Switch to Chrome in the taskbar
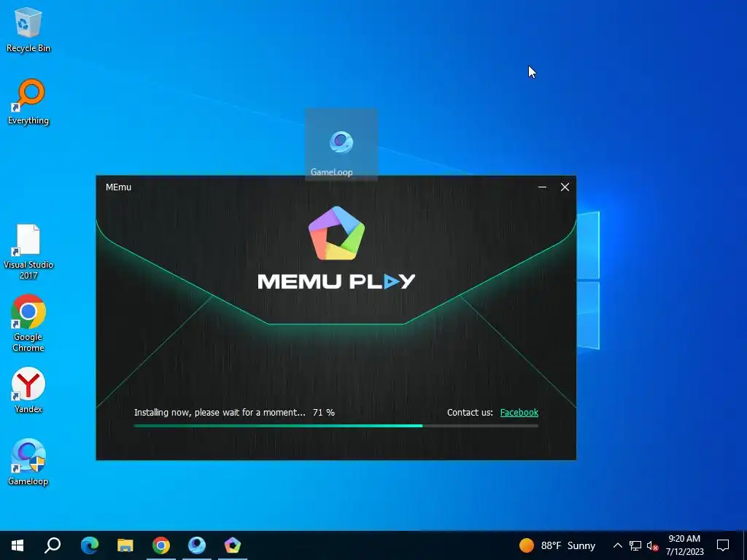747x560 pixels. tap(161, 545)
